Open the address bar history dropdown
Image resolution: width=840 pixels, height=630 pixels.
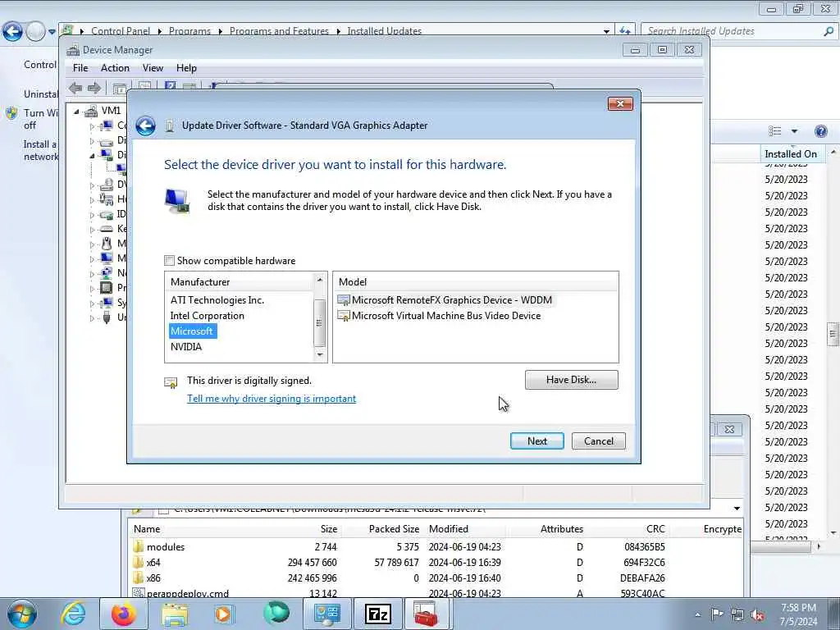(x=606, y=31)
